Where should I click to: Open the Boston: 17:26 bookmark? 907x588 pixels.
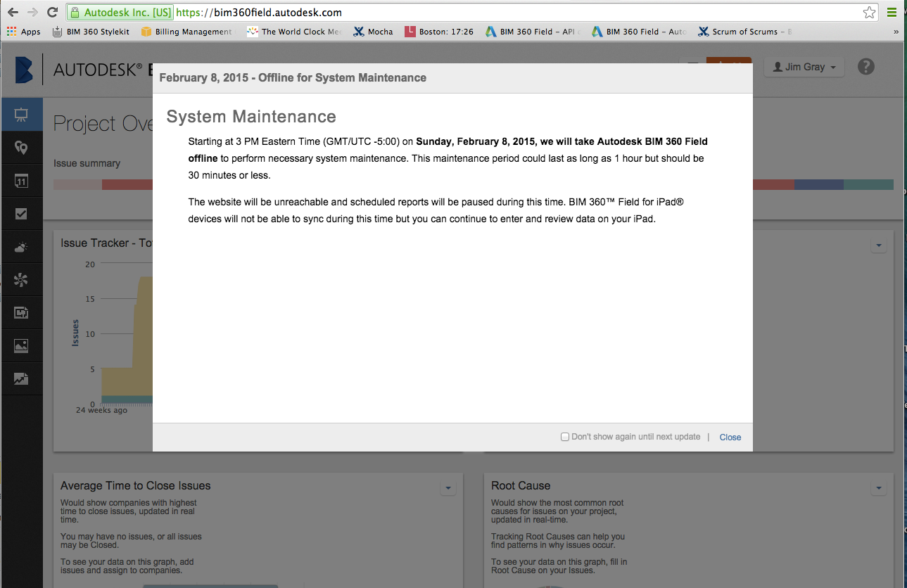[x=439, y=32]
